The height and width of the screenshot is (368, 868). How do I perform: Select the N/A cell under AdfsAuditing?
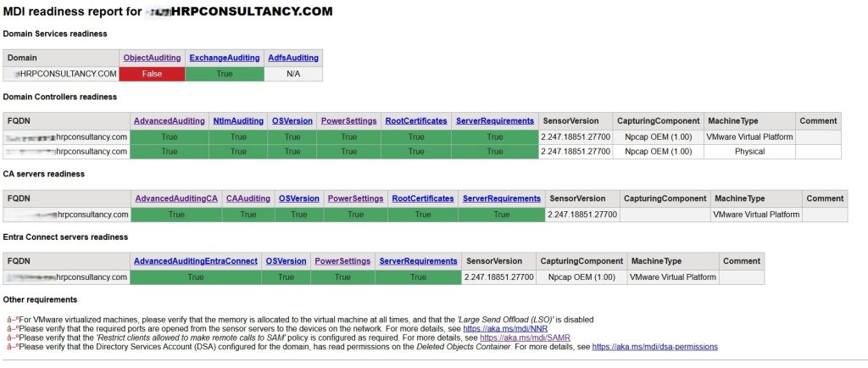293,74
